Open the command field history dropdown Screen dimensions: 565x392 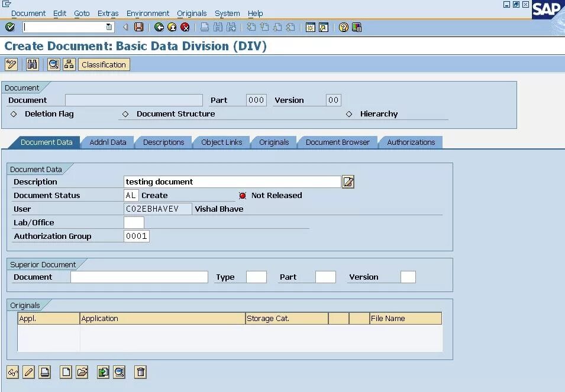[109, 27]
